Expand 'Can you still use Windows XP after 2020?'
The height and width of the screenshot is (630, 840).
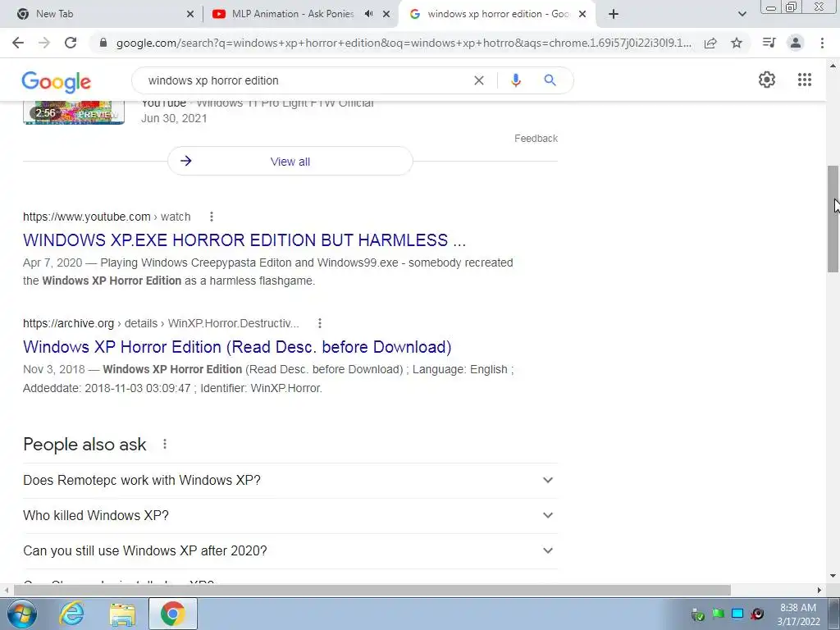pos(290,550)
